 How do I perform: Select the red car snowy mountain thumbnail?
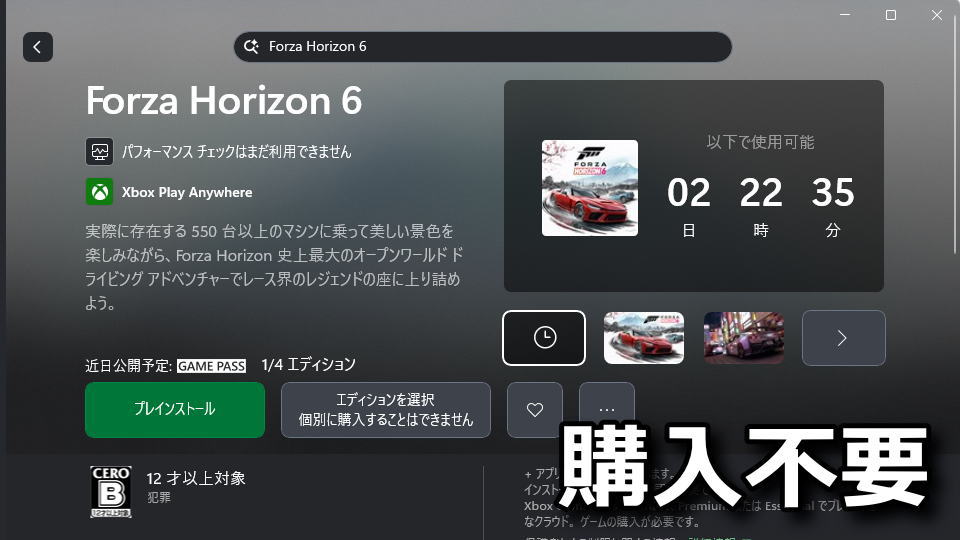coord(643,338)
